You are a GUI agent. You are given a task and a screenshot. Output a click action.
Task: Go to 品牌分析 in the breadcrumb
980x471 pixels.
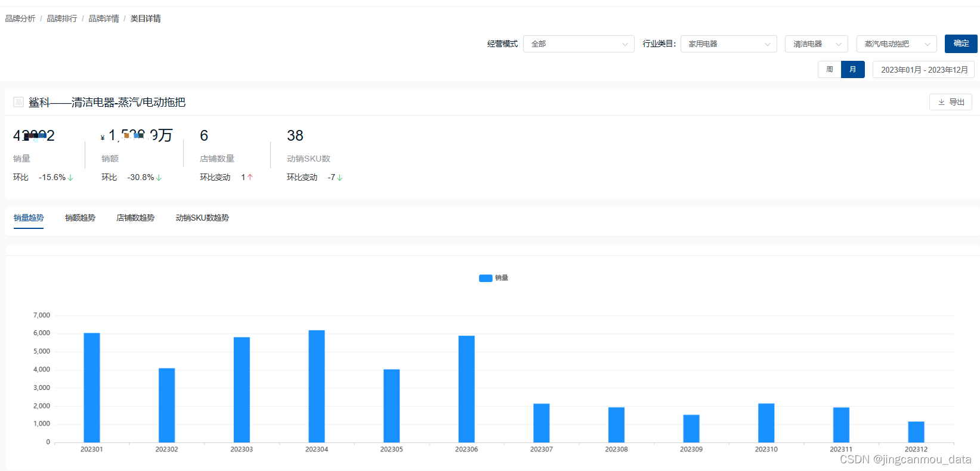pyautogui.click(x=20, y=18)
